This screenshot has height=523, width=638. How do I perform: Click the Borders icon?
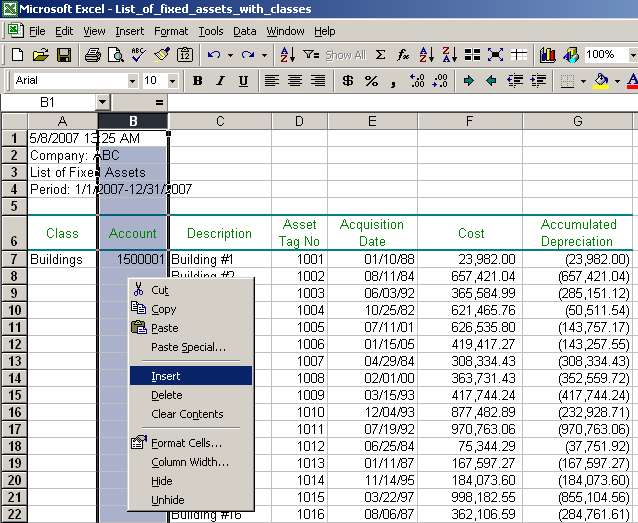click(x=567, y=81)
